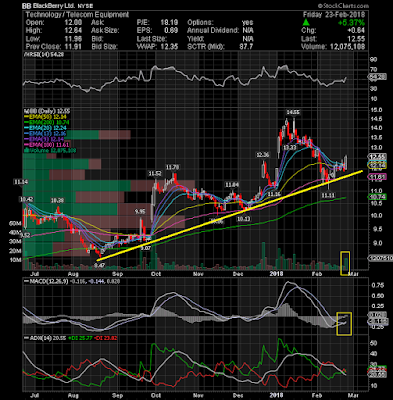The image size is (393, 400).
Task: Click the Sep label on volume axis
Action: tap(117, 274)
